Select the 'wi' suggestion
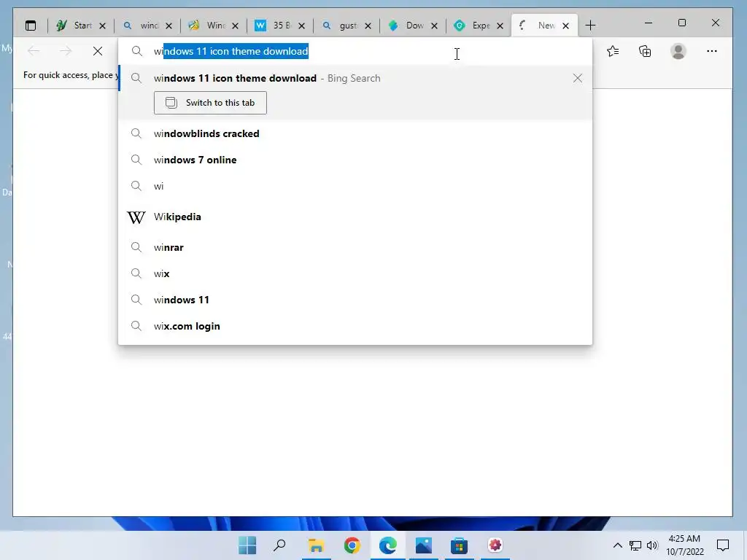This screenshot has width=747, height=560. click(355, 186)
